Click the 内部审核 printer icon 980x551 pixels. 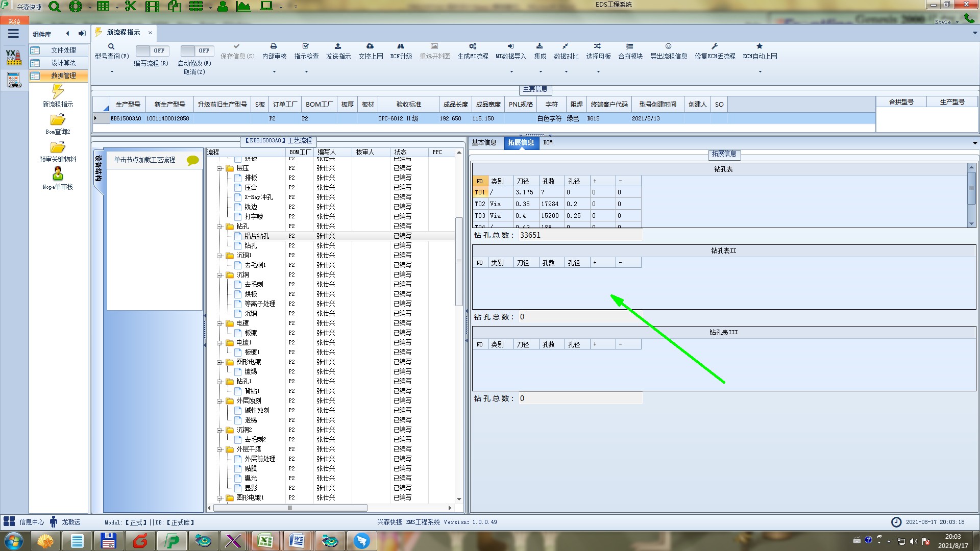(x=274, y=46)
